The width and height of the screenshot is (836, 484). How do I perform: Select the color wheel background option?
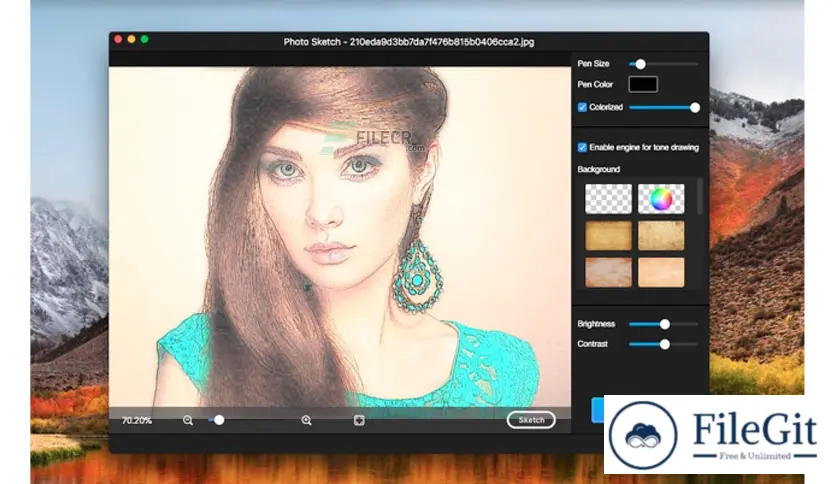tap(661, 199)
